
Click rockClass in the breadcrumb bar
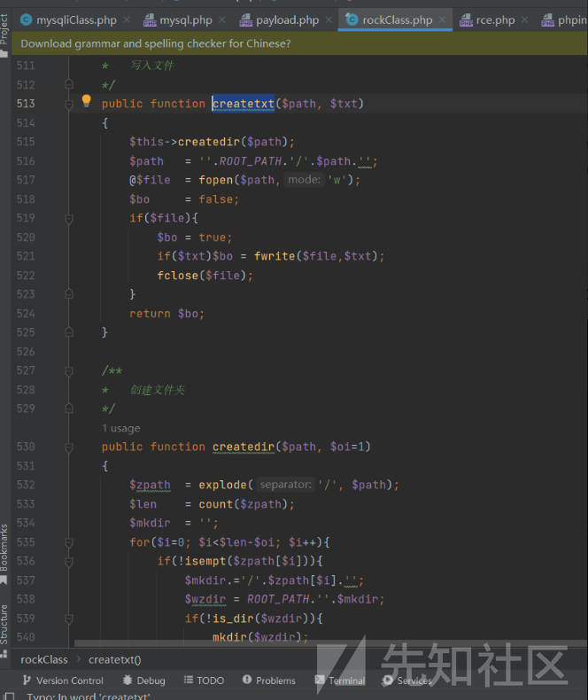point(44,659)
